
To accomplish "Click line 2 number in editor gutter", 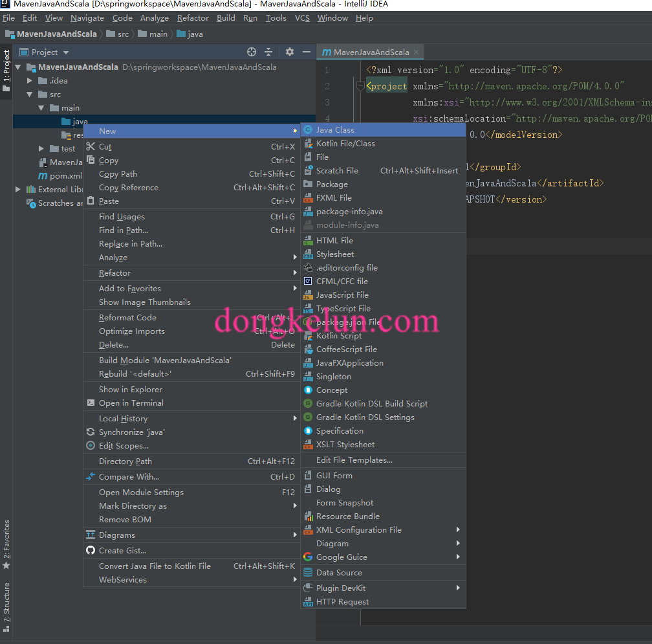I will pyautogui.click(x=327, y=86).
